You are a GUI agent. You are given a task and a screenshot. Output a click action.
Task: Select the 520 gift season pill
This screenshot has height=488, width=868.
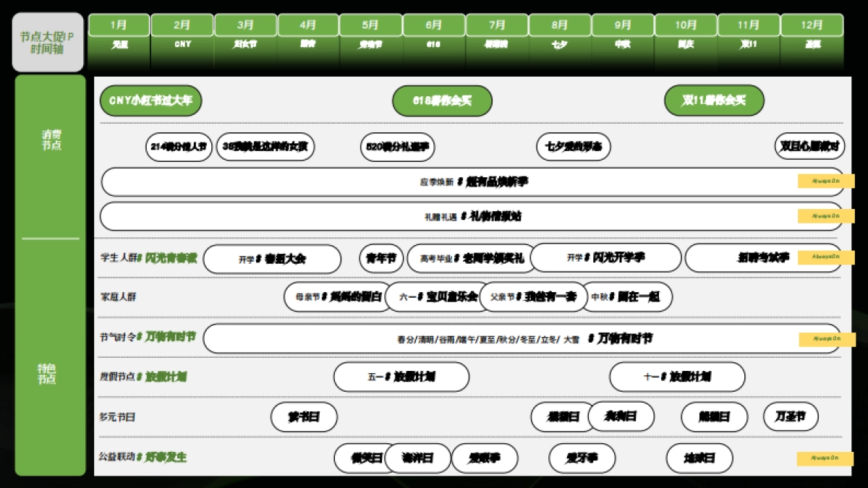point(397,147)
